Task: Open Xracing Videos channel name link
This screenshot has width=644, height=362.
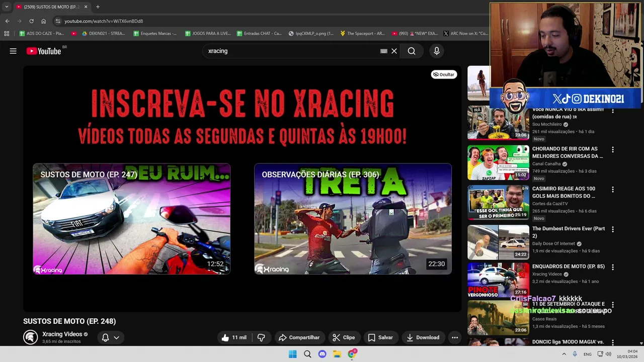Action: [62, 334]
